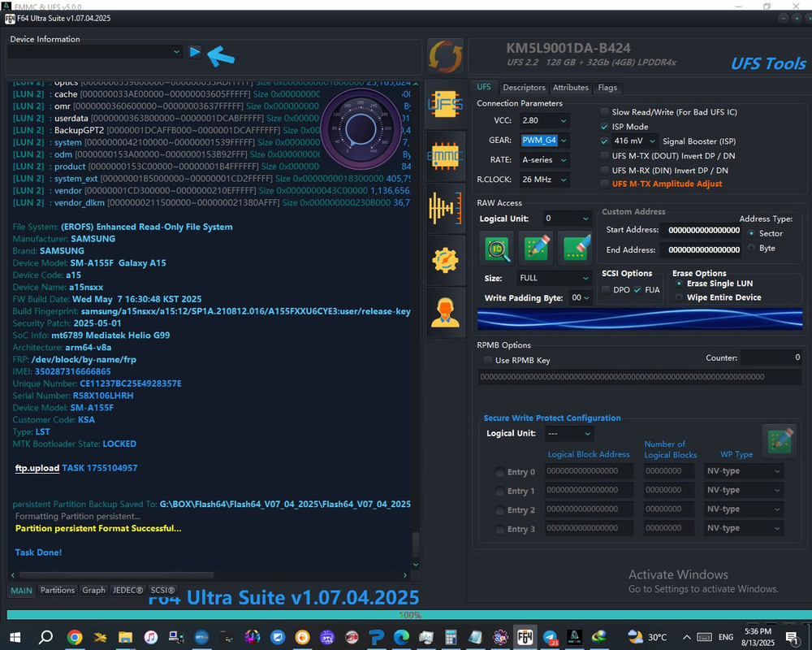Click the ftp.upload link in log
The height and width of the screenshot is (650, 812).
pyautogui.click(x=37, y=468)
